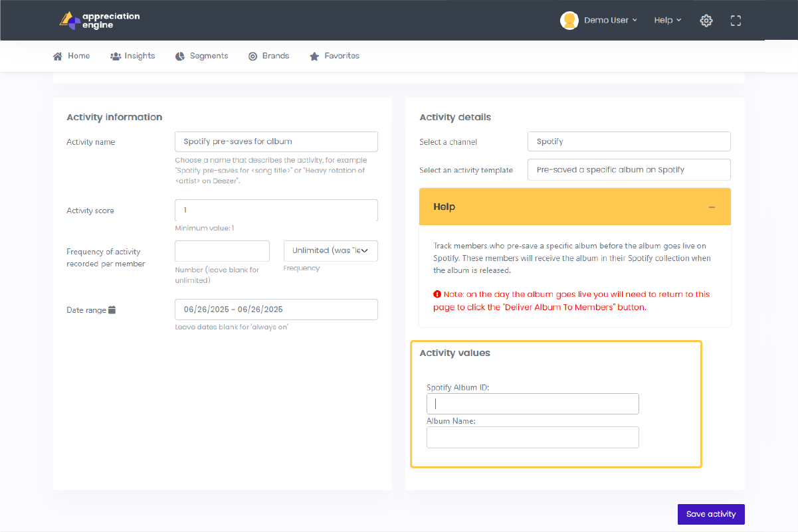
Task: Click the Save activity button
Action: (711, 514)
